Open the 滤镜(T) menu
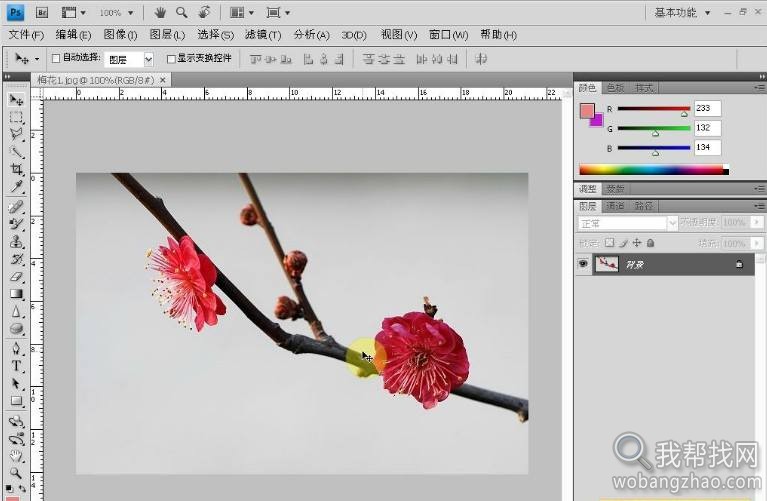This screenshot has height=501, width=767. tap(263, 34)
